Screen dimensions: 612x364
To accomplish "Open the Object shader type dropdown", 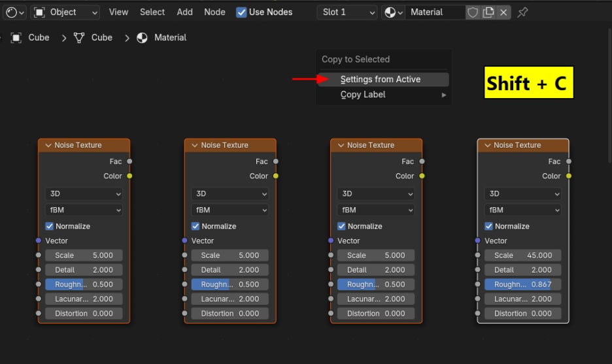I will pos(65,12).
